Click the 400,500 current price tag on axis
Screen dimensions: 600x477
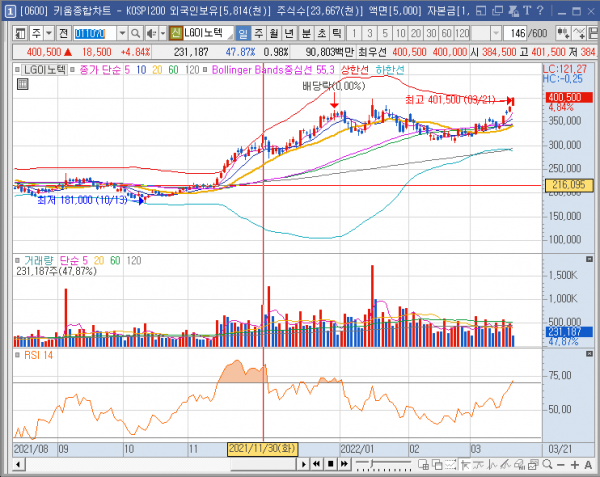click(568, 97)
